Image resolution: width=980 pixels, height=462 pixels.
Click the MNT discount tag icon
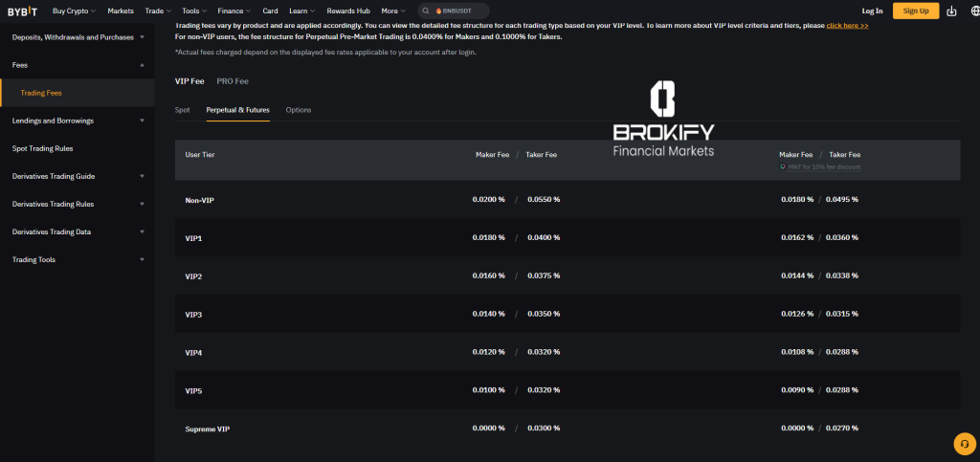tap(783, 167)
